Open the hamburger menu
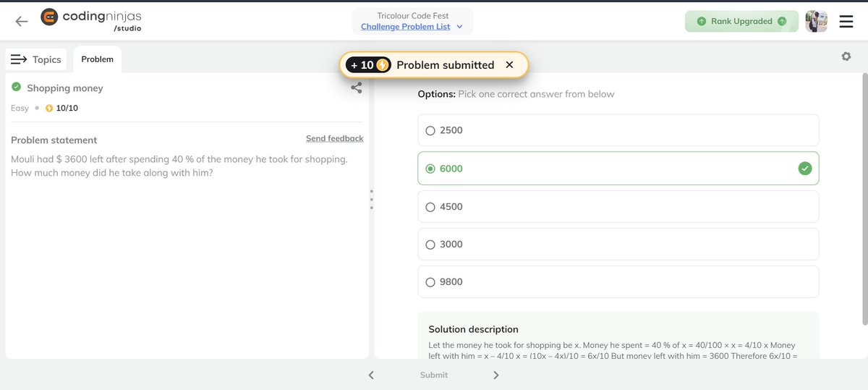The height and width of the screenshot is (390, 868). coord(846,22)
